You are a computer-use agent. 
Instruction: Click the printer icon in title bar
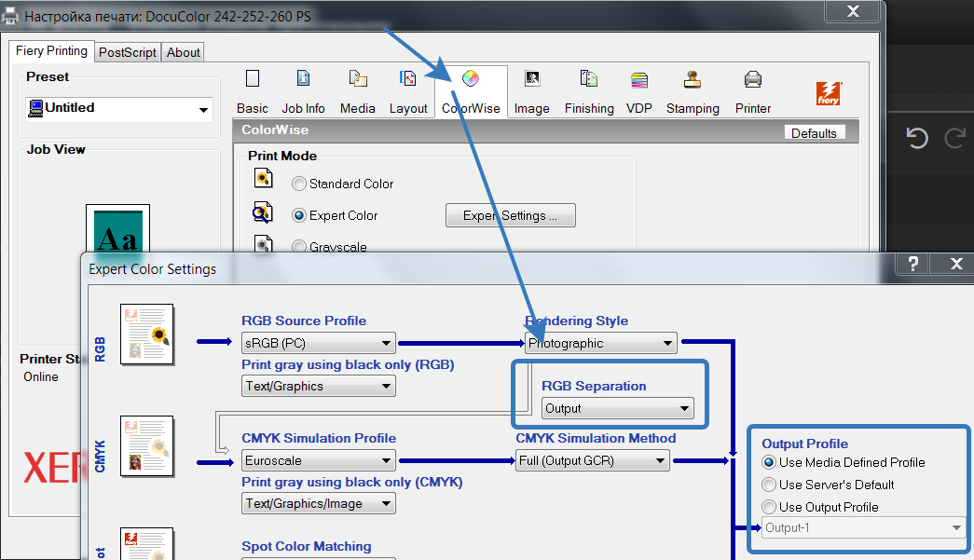tap(10, 16)
